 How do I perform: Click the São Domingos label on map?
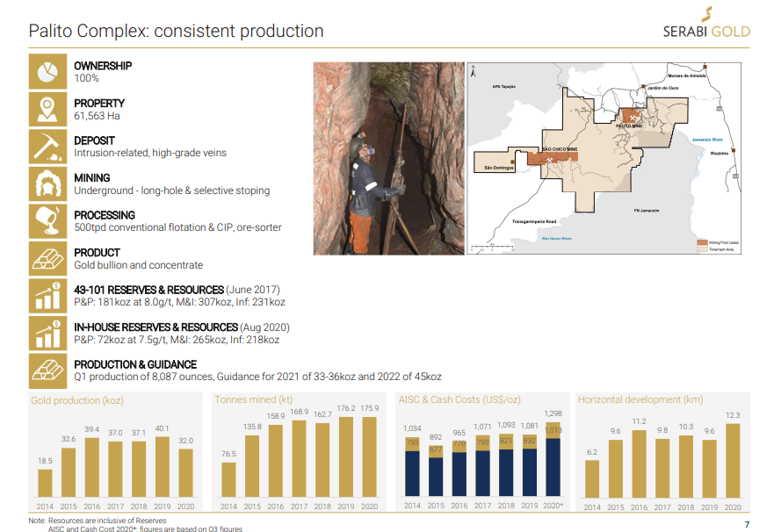click(x=498, y=168)
